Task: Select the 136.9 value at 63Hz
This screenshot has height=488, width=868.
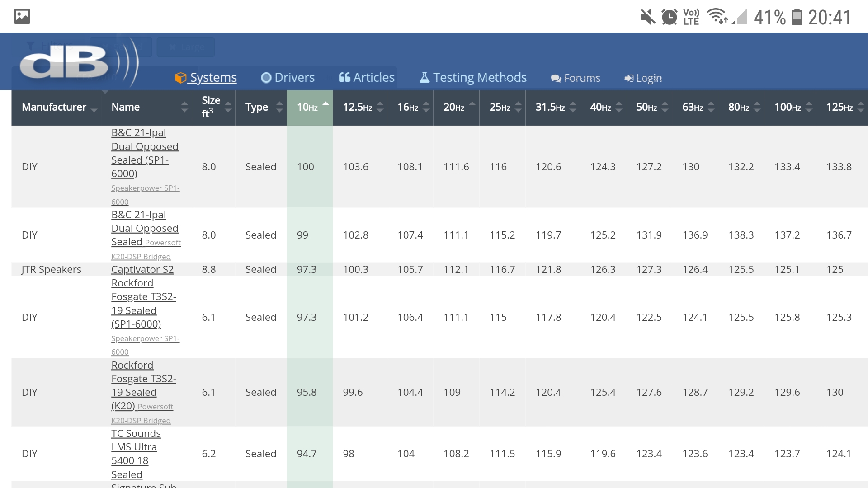Action: click(695, 235)
